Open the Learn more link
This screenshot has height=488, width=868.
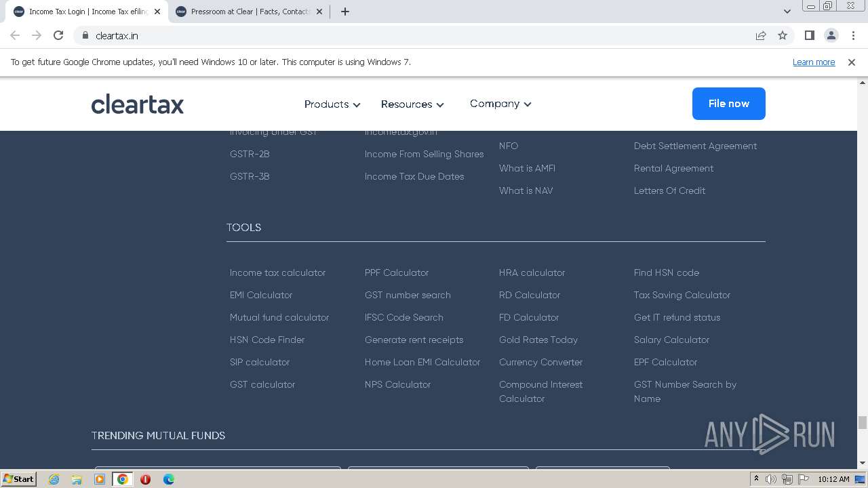[x=814, y=62]
